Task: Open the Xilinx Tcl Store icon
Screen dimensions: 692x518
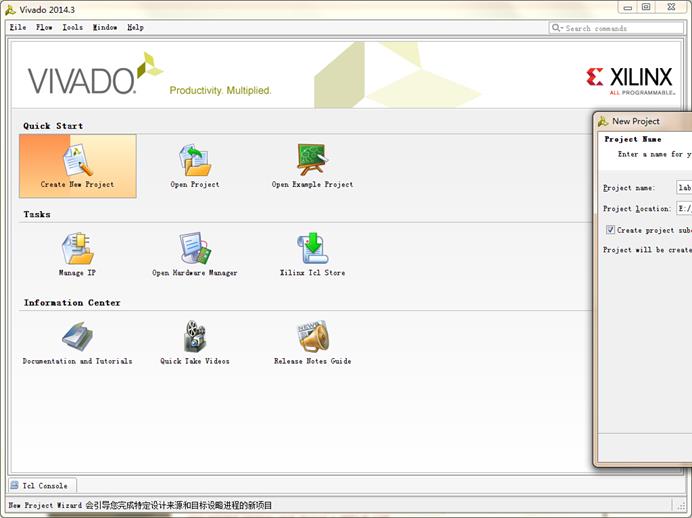Action: pos(312,248)
